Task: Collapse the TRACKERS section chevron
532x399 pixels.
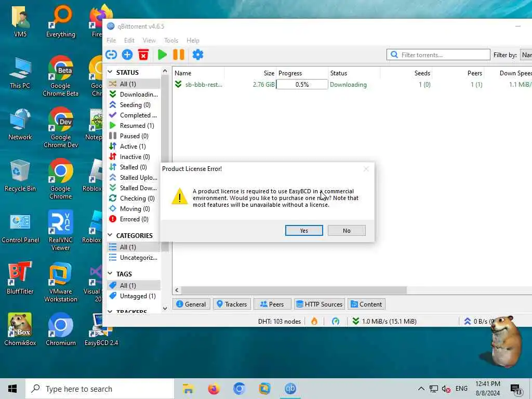Action: coord(110,311)
